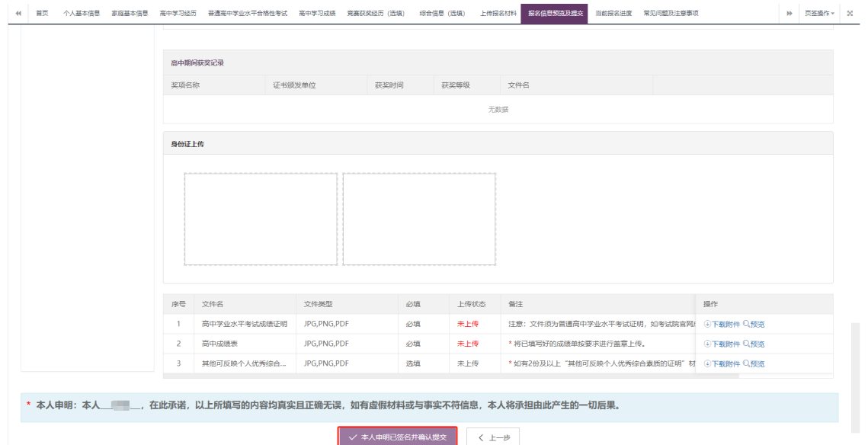The height and width of the screenshot is (445, 868).
Task: Open the 页签操作 dropdown menu
Action: pyautogui.click(x=819, y=14)
